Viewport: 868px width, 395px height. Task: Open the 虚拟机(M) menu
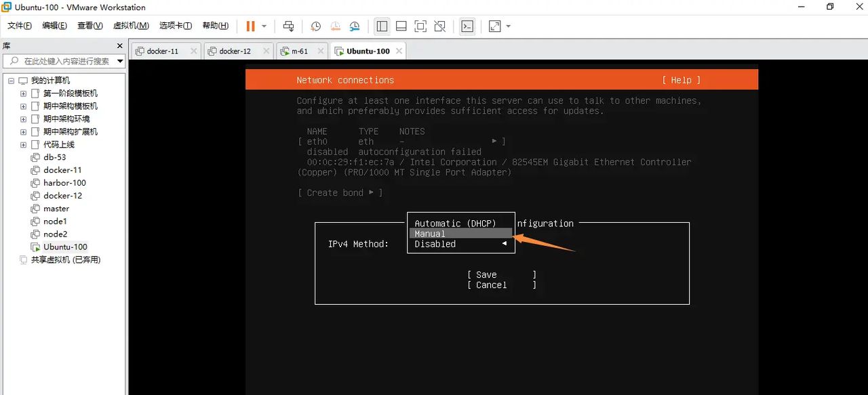click(131, 25)
